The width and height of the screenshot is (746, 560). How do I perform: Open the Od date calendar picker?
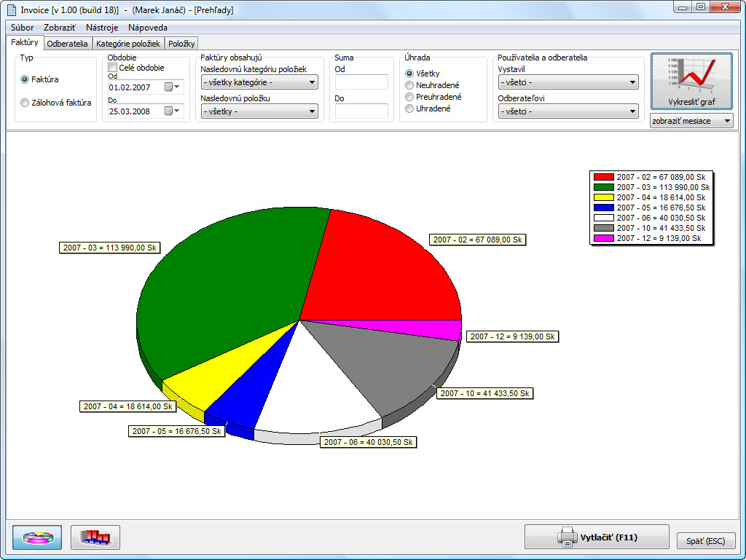pos(168,87)
